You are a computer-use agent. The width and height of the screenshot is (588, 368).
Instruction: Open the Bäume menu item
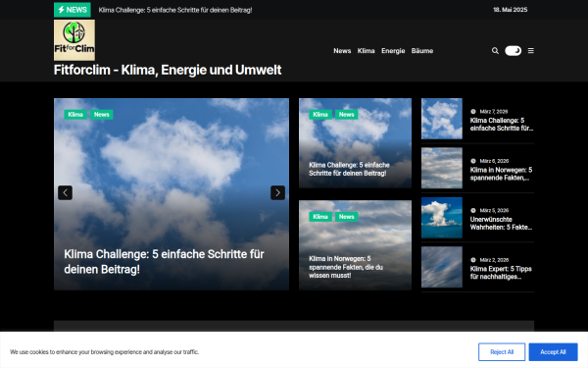click(x=422, y=51)
